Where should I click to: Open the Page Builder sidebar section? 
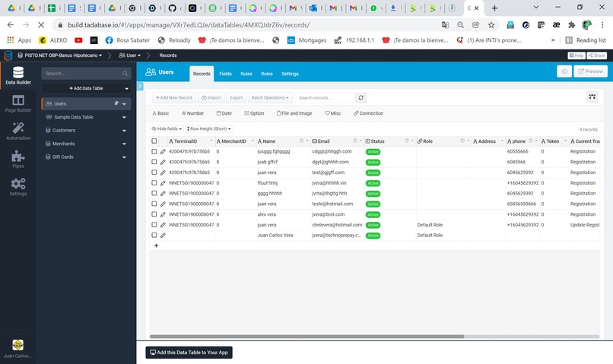18,104
